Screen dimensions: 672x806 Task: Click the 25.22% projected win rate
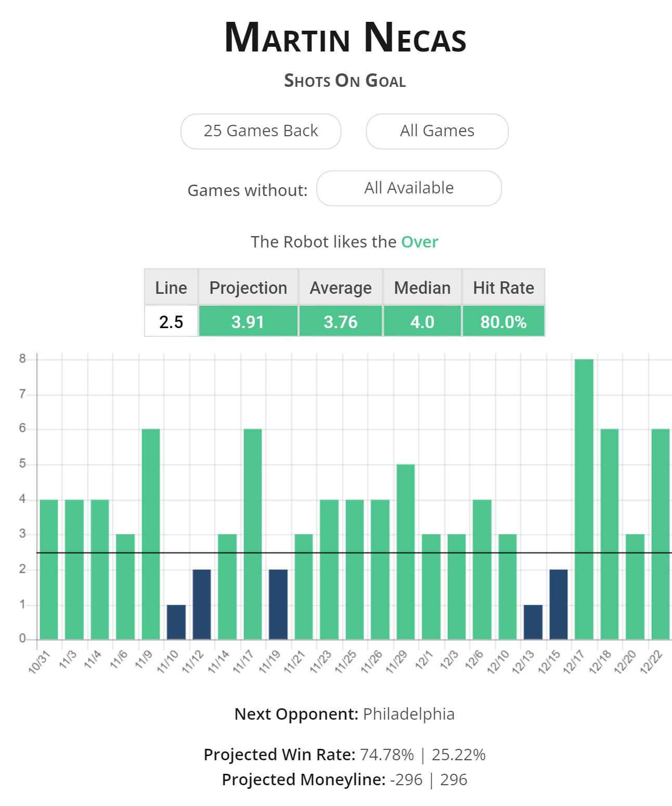coord(459,755)
